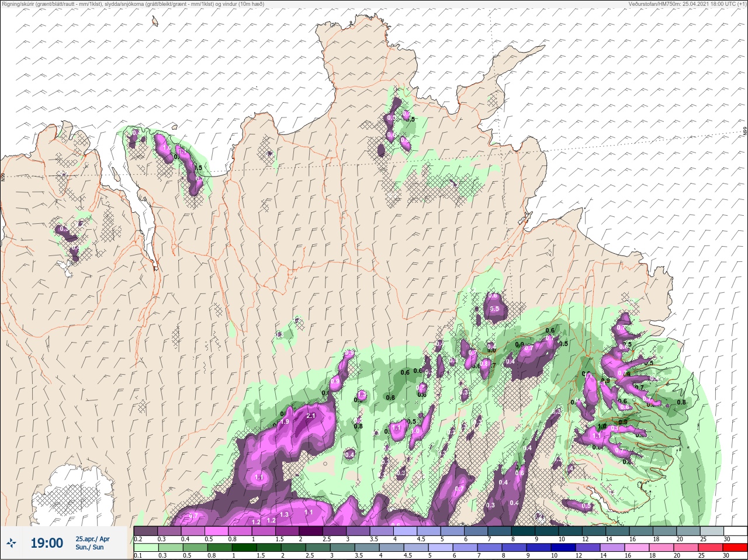Select the red rain legend swatch after 30
748x560 pixels.
(735, 548)
